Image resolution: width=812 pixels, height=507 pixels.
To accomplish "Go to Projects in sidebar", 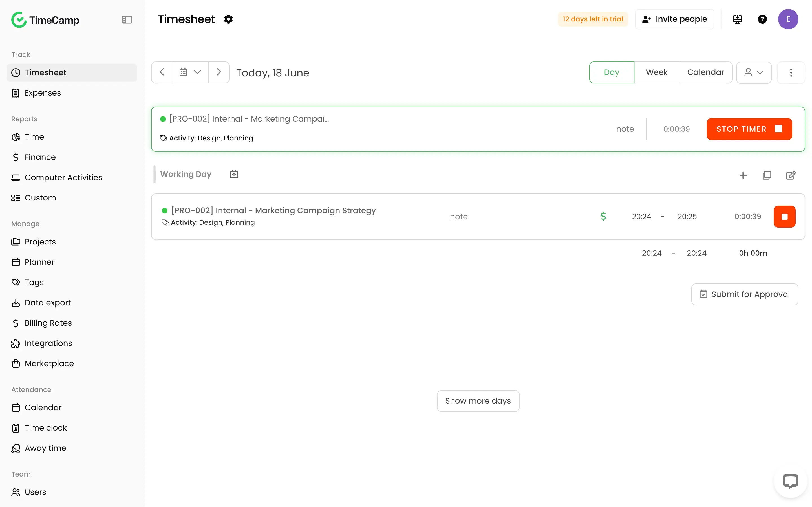I will click(72, 242).
